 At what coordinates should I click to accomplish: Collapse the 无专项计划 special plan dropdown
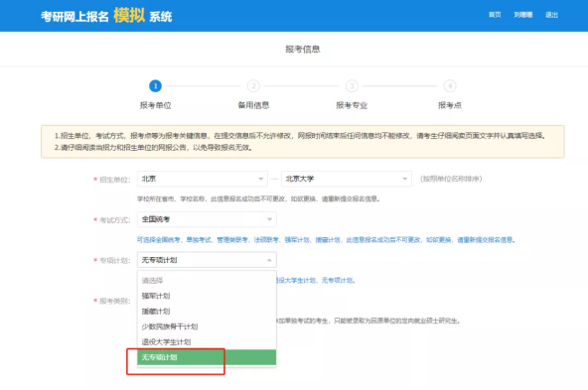207,260
